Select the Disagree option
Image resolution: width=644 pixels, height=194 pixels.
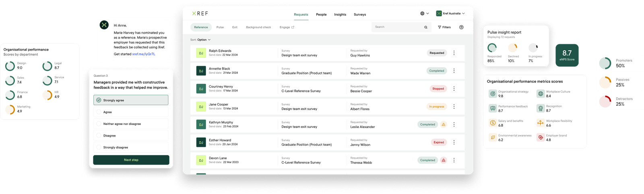131,136
